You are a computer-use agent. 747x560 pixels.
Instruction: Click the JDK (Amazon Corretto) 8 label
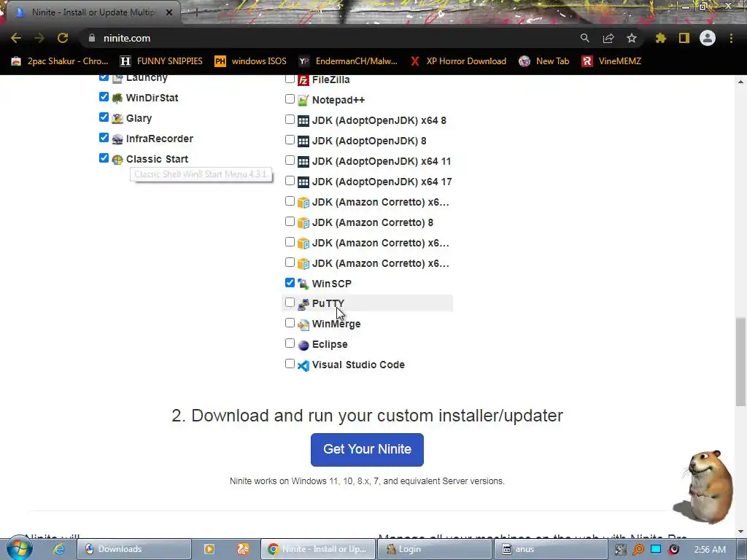coord(373,222)
